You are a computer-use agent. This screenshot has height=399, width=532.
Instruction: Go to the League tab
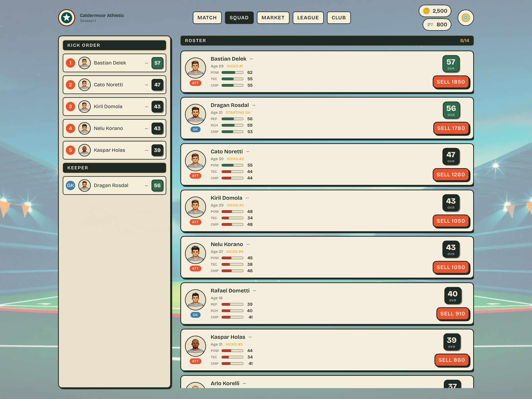[x=308, y=18]
